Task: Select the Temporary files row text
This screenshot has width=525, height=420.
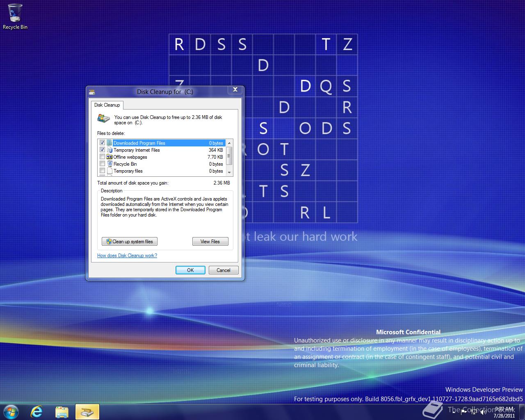Action: (128, 171)
